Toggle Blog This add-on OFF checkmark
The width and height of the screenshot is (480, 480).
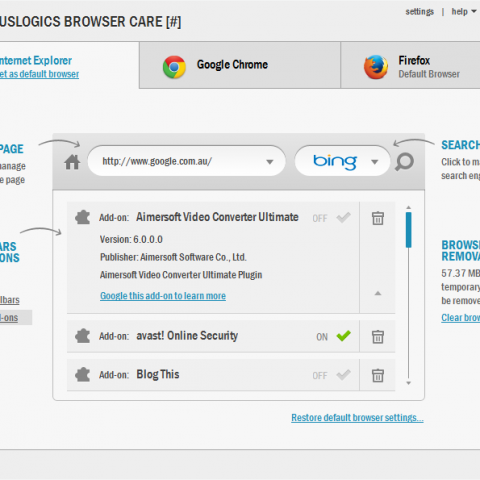click(343, 375)
